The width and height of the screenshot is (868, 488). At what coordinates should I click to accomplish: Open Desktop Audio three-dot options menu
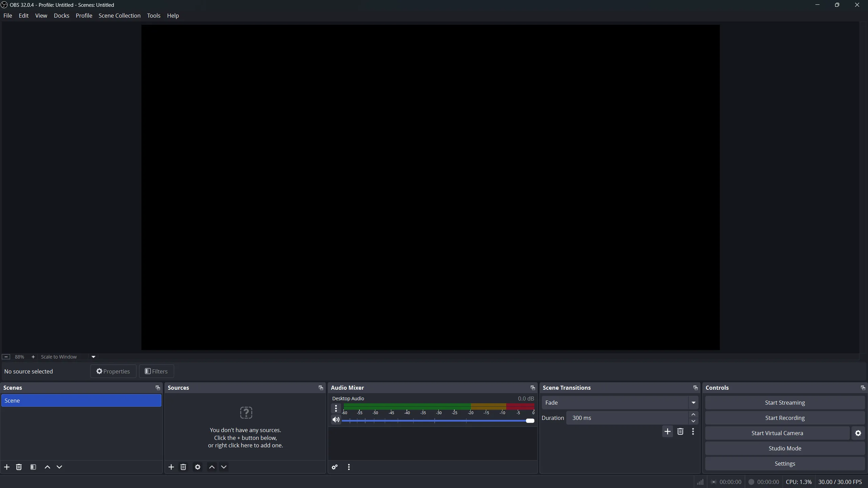[x=336, y=408]
